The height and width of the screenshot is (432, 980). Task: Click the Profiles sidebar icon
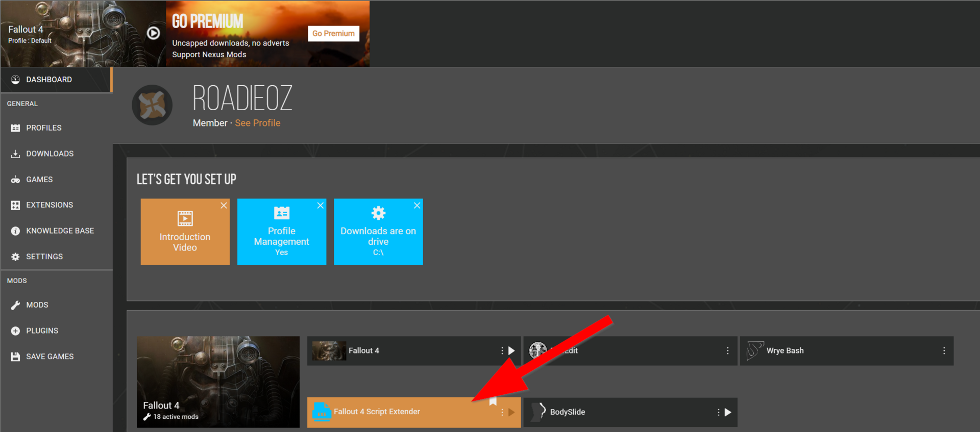(15, 128)
